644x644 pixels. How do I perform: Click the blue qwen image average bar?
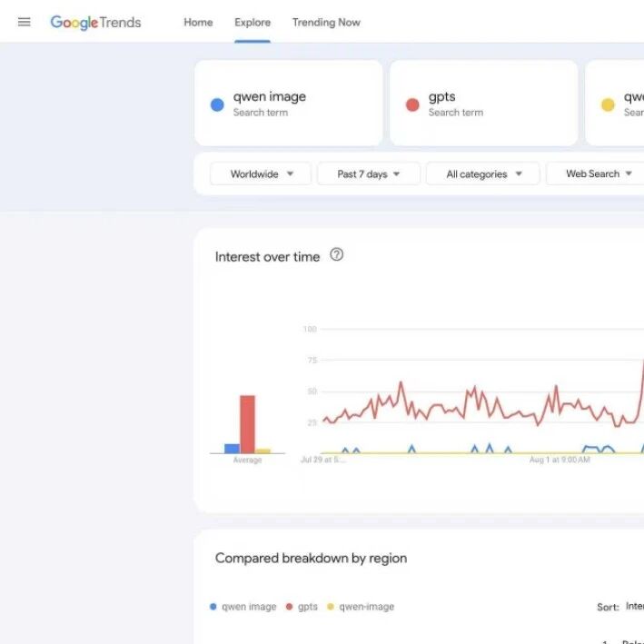(x=232, y=449)
